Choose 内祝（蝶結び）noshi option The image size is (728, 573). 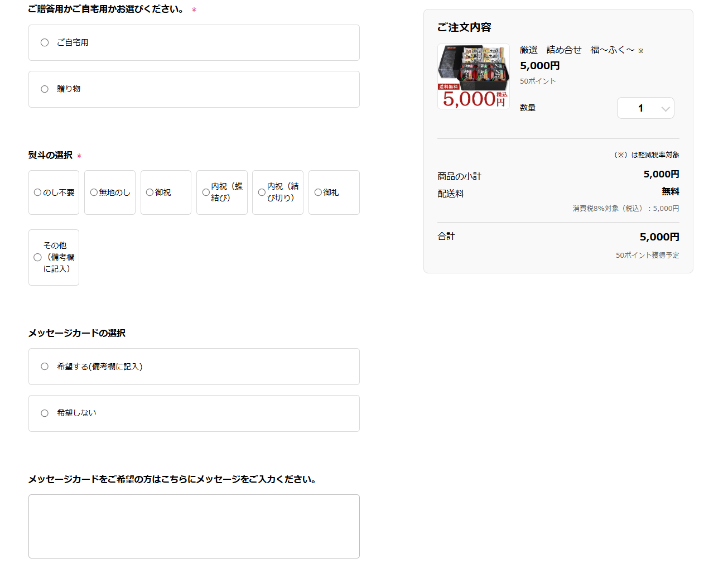coord(206,192)
